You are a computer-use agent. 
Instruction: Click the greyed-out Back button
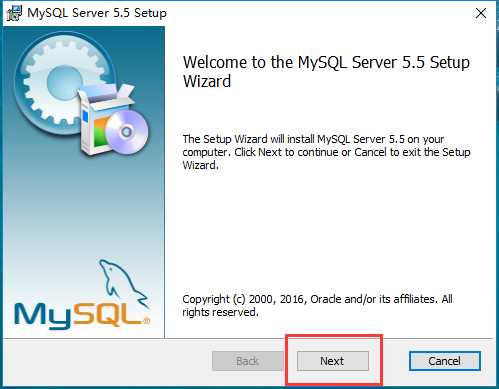pyautogui.click(x=248, y=361)
